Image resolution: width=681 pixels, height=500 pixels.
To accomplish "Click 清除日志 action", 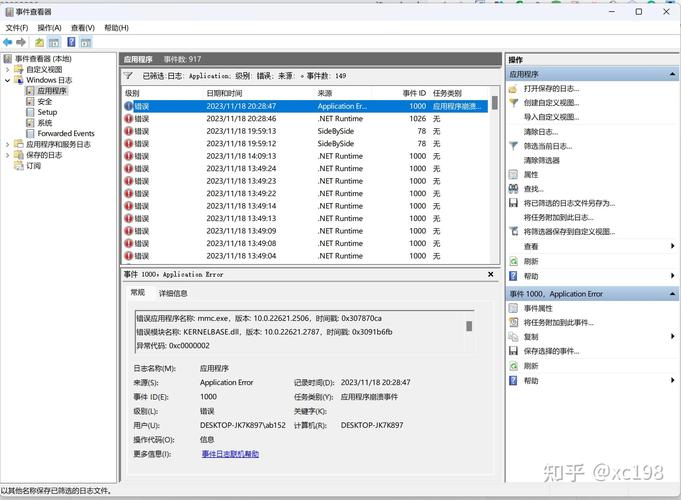I will [x=541, y=132].
